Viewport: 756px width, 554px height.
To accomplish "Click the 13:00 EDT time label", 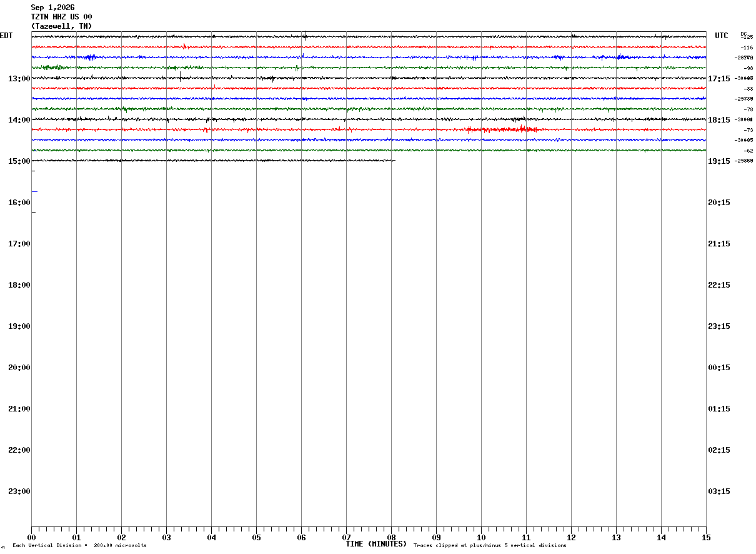I will 19,79.
